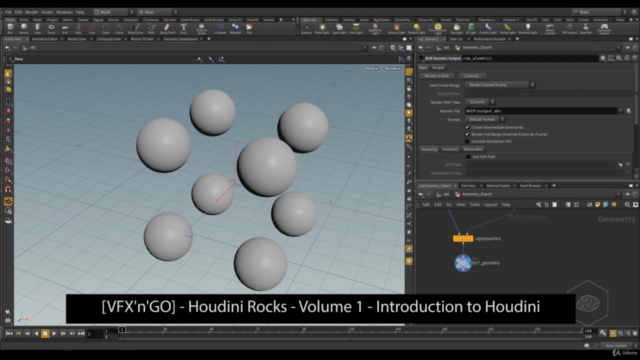
Task: Toggle real-time playback button near timeline end
Action: pos(613,333)
